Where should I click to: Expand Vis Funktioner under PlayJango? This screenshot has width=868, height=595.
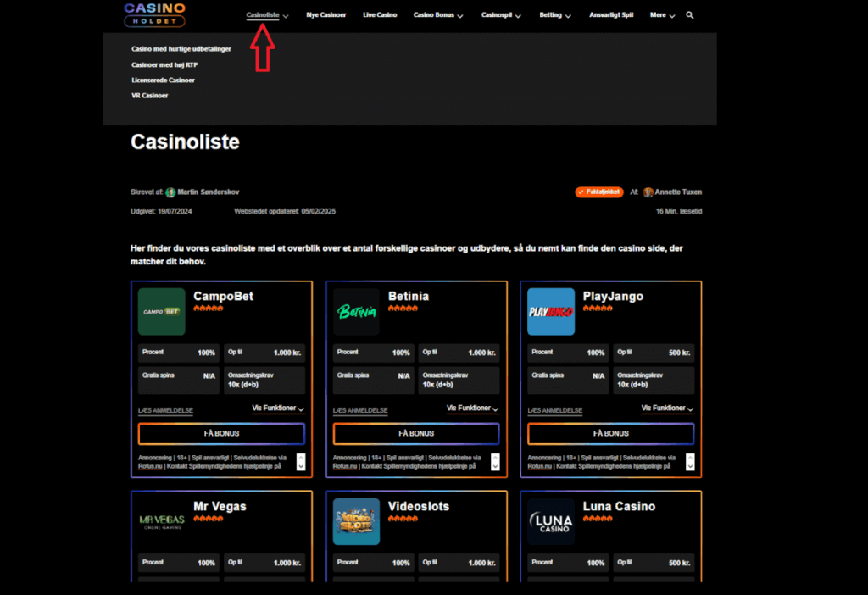tap(667, 409)
